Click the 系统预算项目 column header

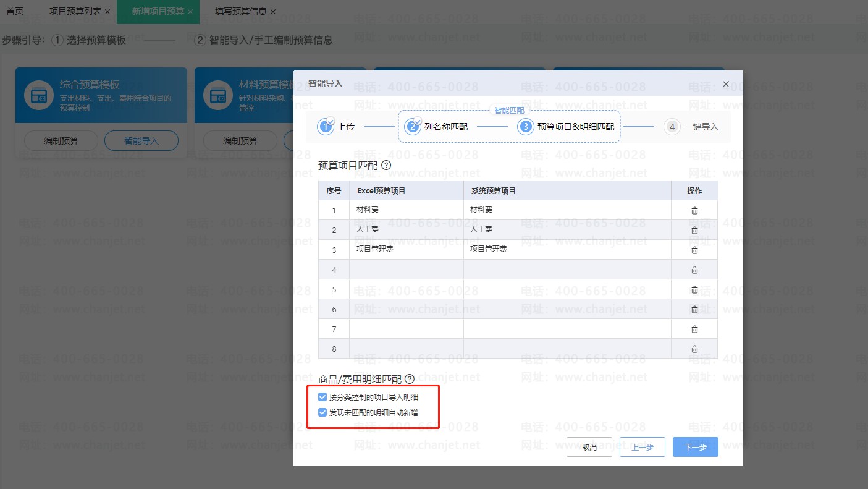pyautogui.click(x=567, y=190)
